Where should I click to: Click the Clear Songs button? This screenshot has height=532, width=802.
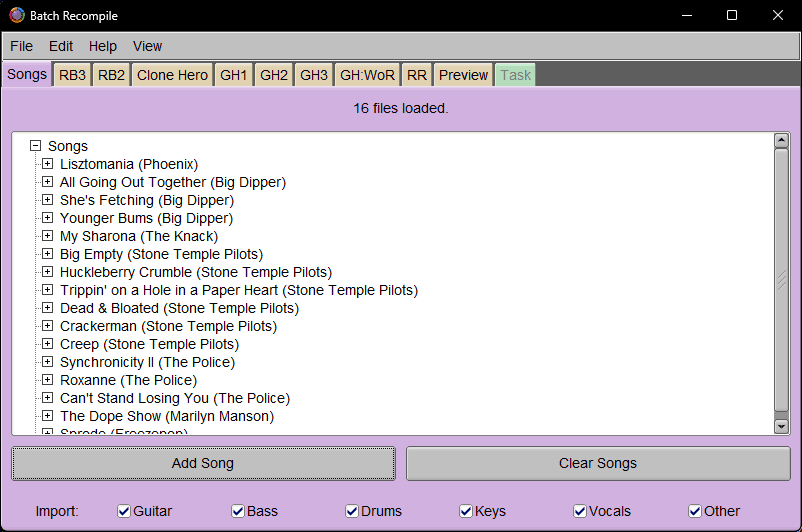(x=597, y=463)
